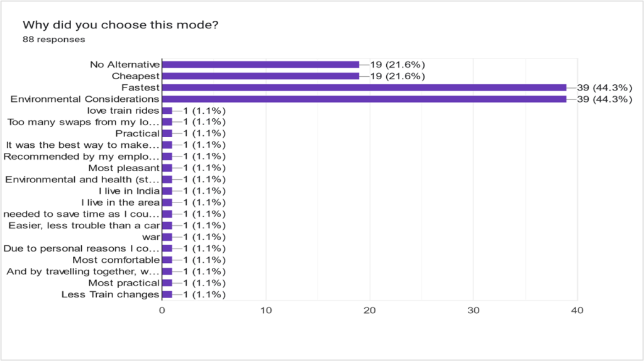This screenshot has width=644, height=361.
Task: Click the purple 'Fastest' bar
Action: pyautogui.click(x=364, y=87)
